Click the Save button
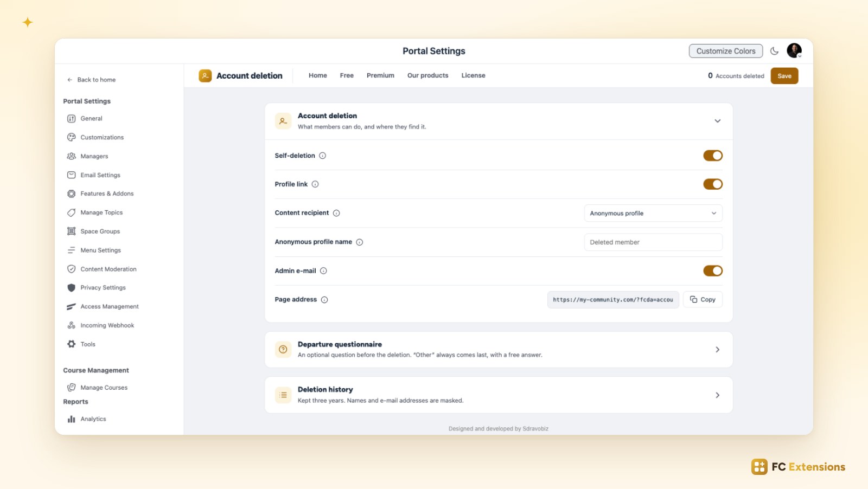Image resolution: width=868 pixels, height=489 pixels. (784, 76)
